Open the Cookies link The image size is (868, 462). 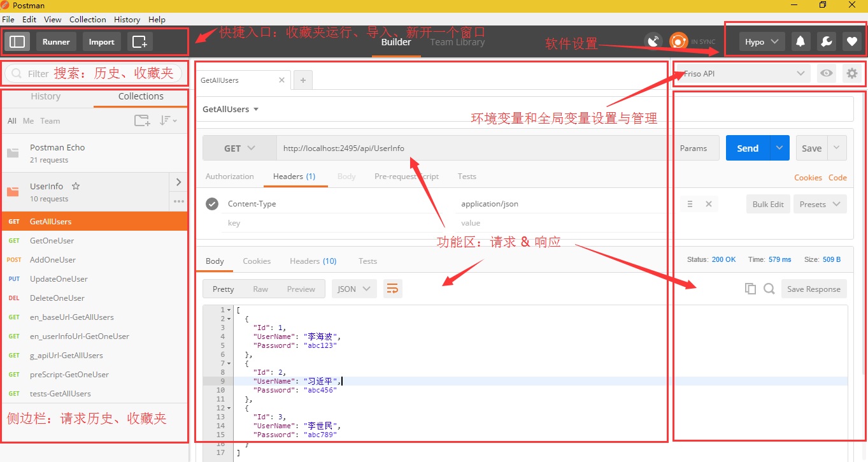(808, 178)
